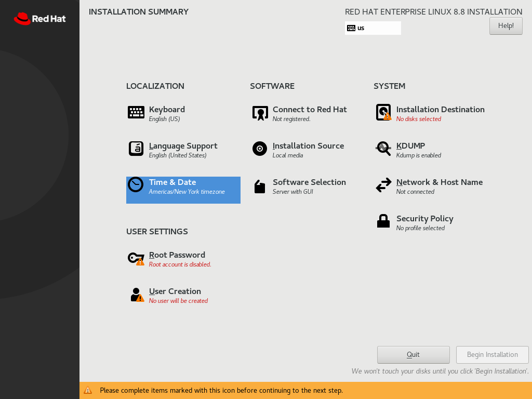Click the Software Selection package icon
Viewport: 532px width, 399px height.
pos(260,187)
